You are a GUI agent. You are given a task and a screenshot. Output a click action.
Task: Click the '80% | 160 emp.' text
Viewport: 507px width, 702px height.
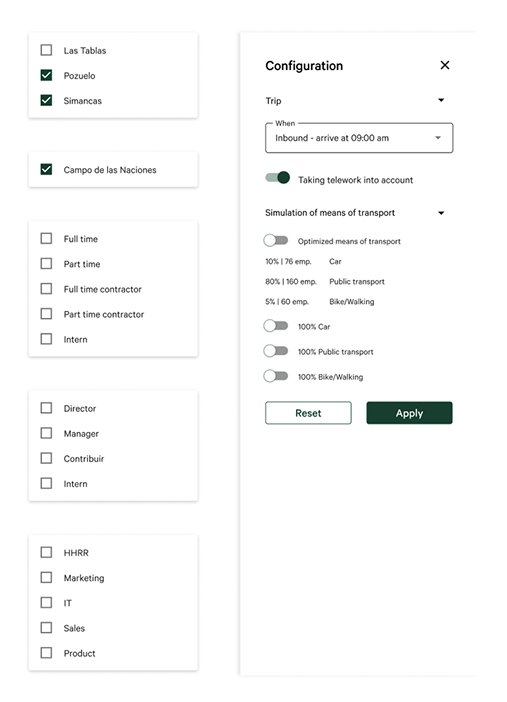(x=291, y=282)
